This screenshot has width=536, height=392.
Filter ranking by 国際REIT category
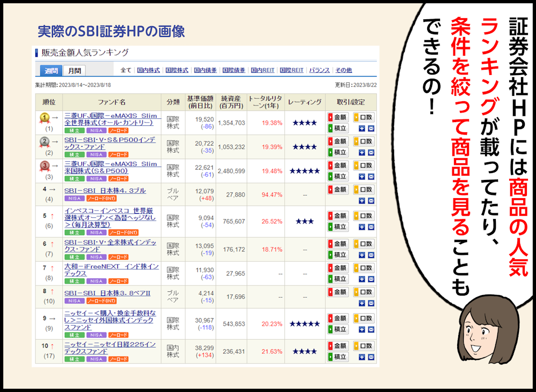coord(292,70)
